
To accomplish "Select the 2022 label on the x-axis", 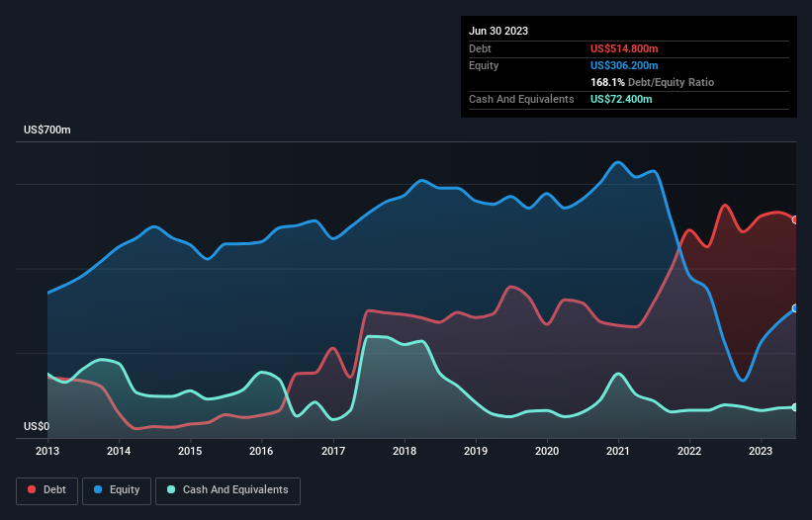I will [x=689, y=451].
